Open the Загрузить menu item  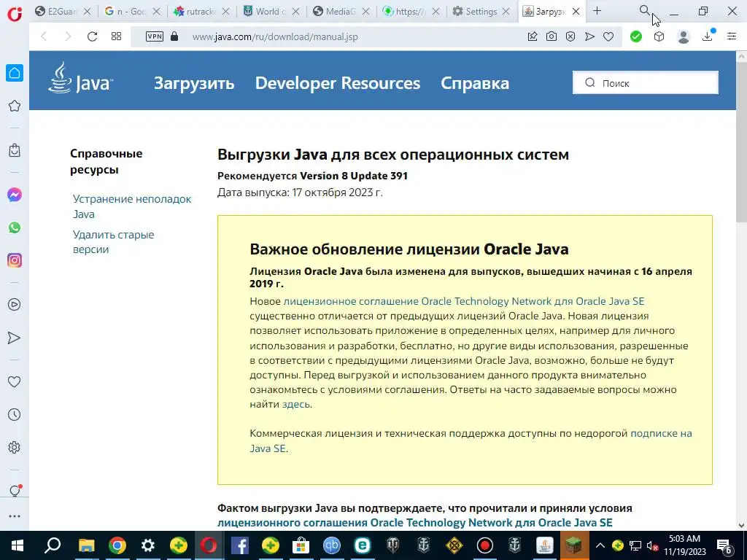tap(194, 83)
